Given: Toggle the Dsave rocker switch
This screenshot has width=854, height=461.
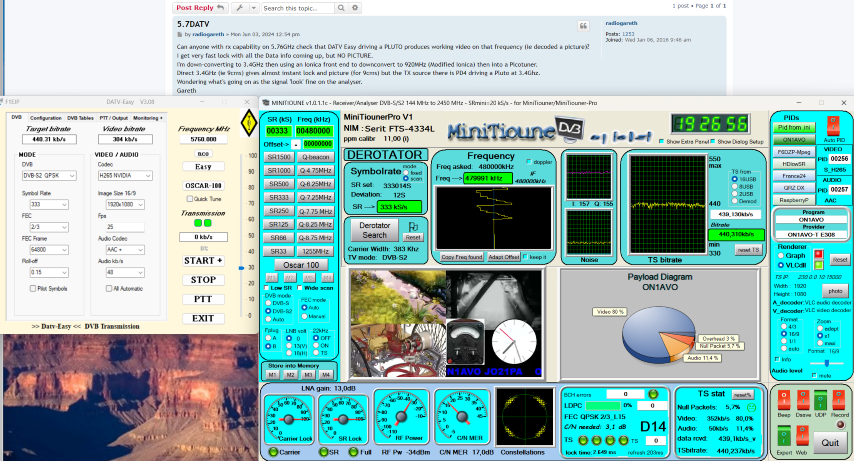Looking at the screenshot, I should [x=803, y=400].
